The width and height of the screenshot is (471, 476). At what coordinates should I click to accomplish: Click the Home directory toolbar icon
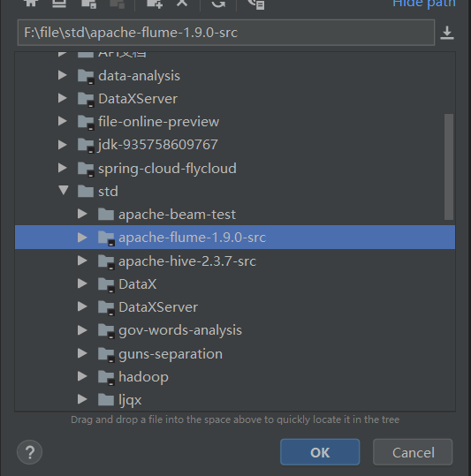tap(31, 3)
